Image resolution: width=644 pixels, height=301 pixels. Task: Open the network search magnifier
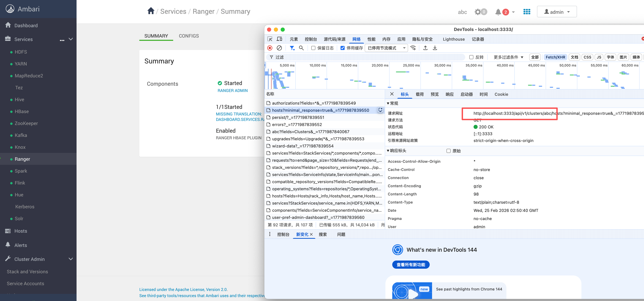coord(301,48)
